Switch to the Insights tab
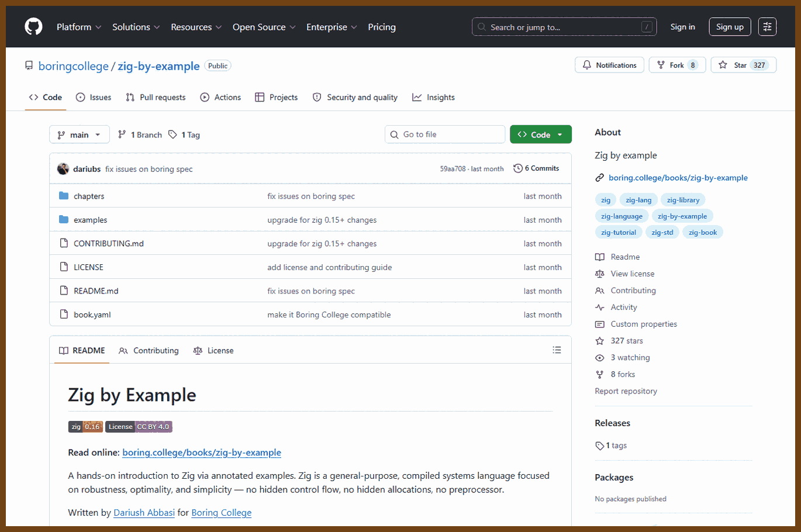 (433, 97)
